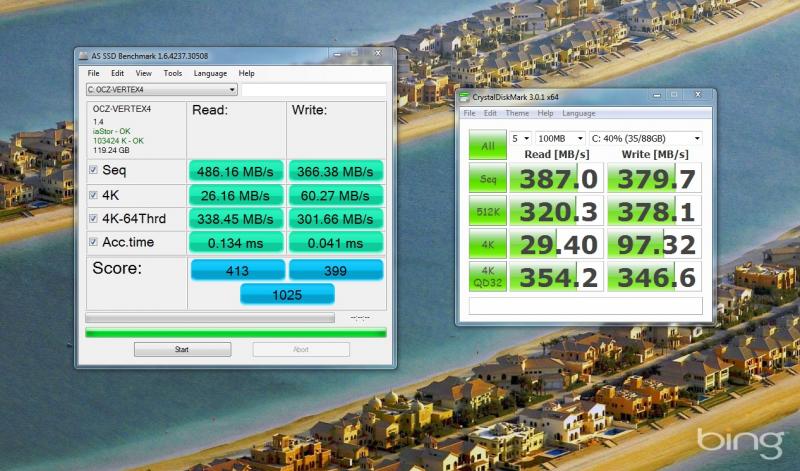Click the Start button in AS SSD Benchmark
Image resolution: width=800 pixels, height=471 pixels.
182,350
